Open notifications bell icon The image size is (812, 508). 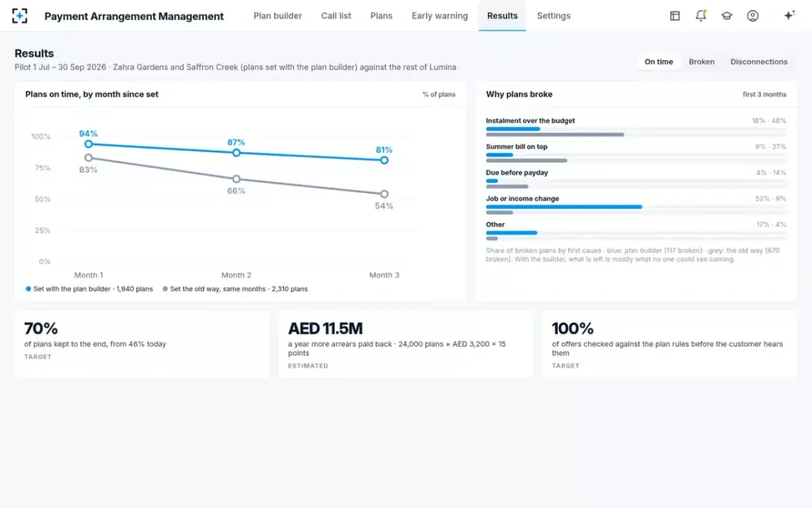[701, 16]
